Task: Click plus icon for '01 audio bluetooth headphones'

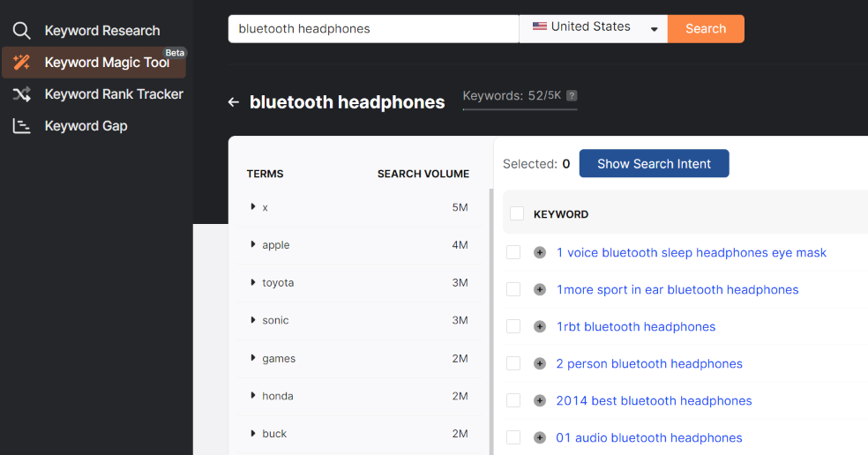Action: pyautogui.click(x=540, y=438)
